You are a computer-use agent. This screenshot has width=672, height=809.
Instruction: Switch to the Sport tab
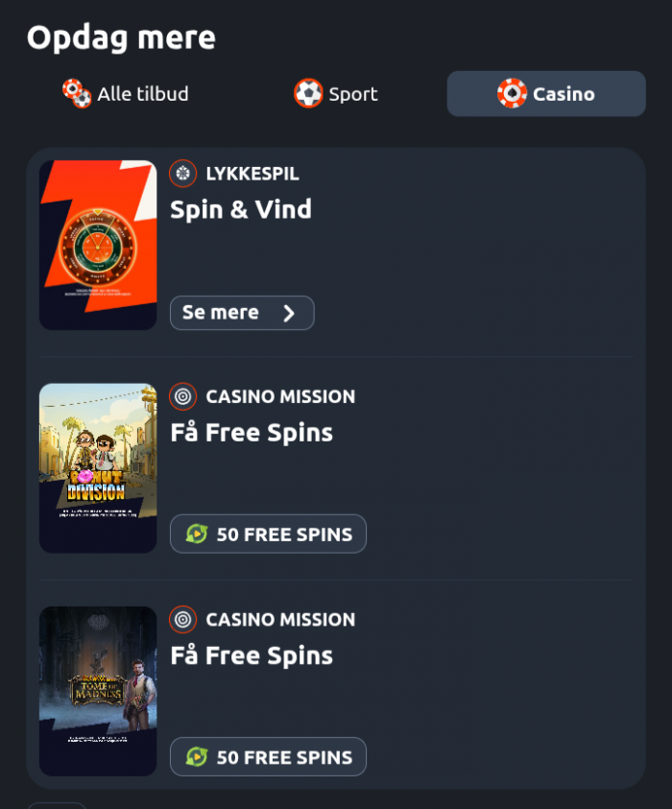pos(336,94)
